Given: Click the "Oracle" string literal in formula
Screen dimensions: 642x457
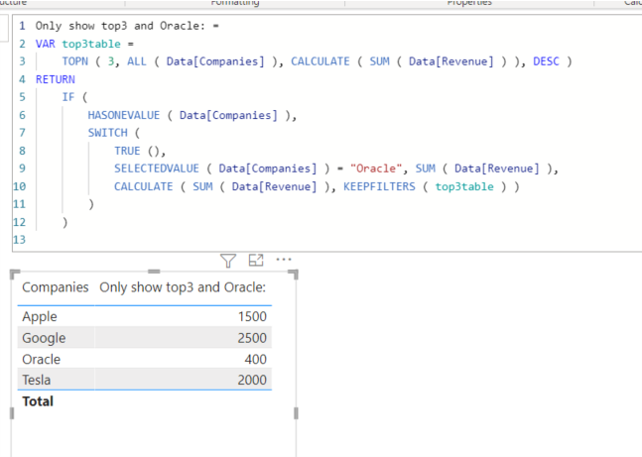Looking at the screenshot, I should [x=376, y=169].
